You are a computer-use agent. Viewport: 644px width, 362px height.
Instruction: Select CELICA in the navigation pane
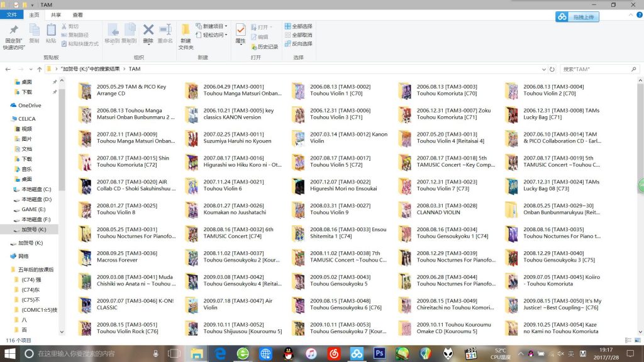26,119
